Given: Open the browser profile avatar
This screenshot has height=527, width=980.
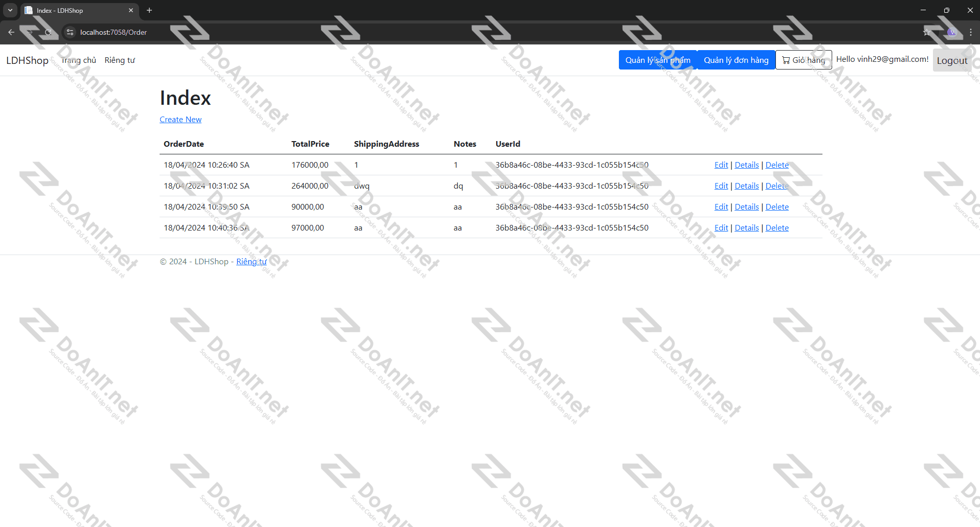Looking at the screenshot, I should pos(951,32).
